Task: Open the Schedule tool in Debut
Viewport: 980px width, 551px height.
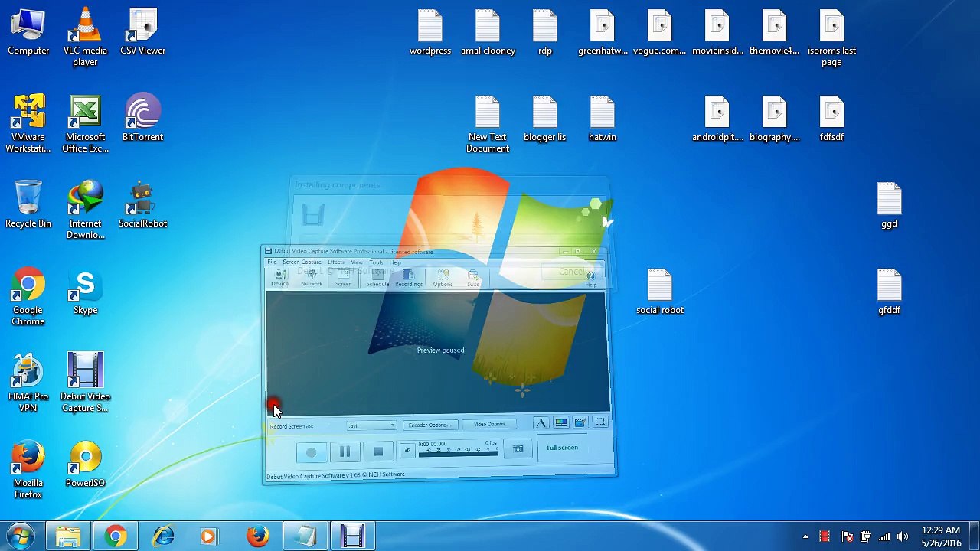Action: click(377, 278)
